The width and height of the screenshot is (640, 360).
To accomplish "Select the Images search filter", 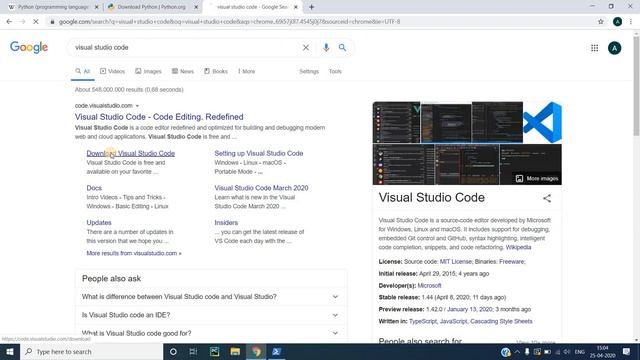I will 148,71.
